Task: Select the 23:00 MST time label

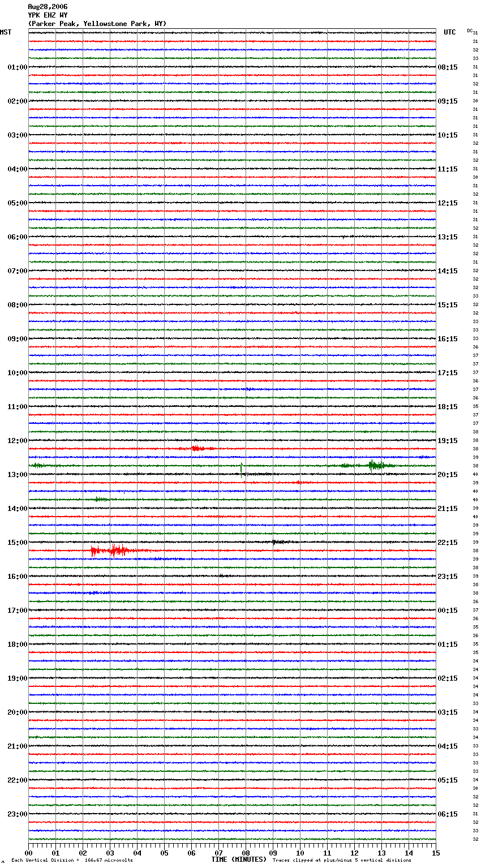Action: point(18,814)
